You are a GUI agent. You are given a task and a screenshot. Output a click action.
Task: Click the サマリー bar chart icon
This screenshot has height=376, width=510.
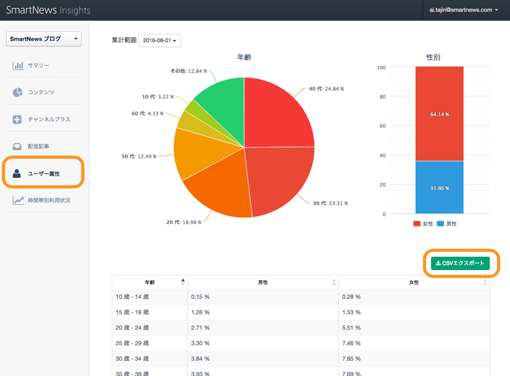(18, 65)
